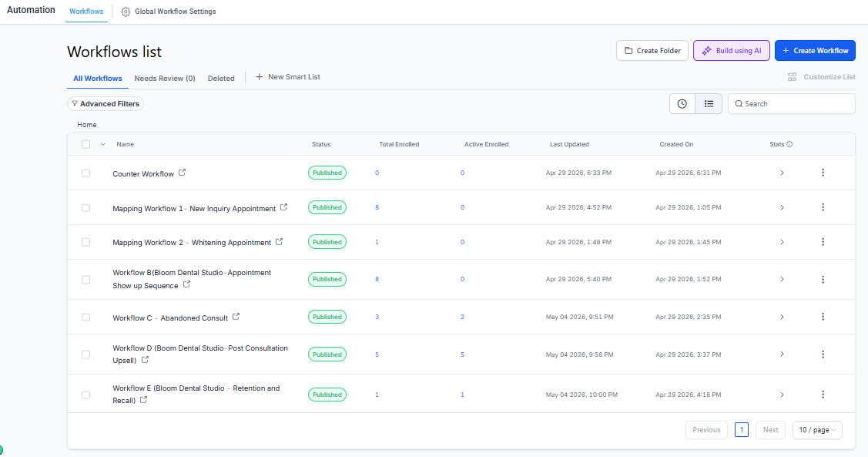This screenshot has width=868, height=457.
Task: Open external link icon for Mapping Workflow 2
Action: [x=279, y=241]
